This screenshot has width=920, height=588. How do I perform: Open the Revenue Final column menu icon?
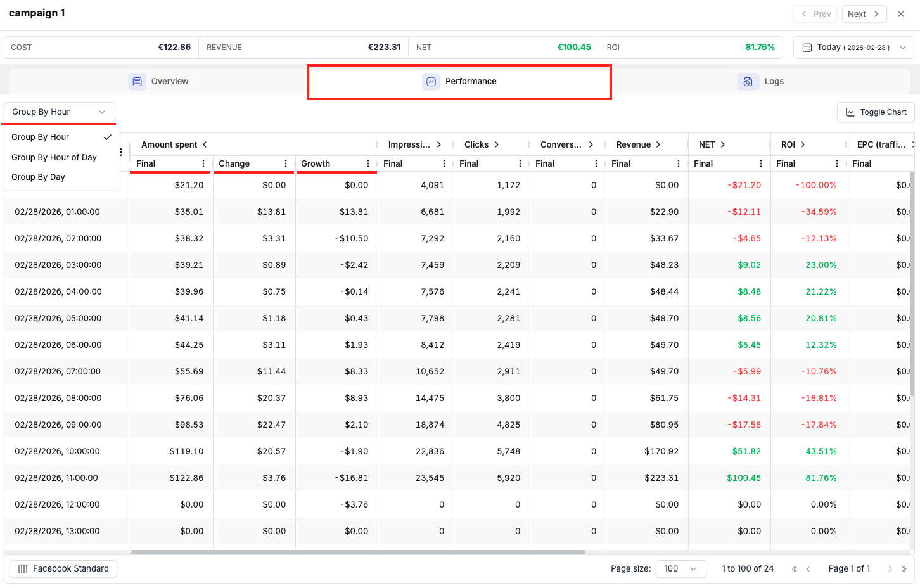[x=679, y=163]
